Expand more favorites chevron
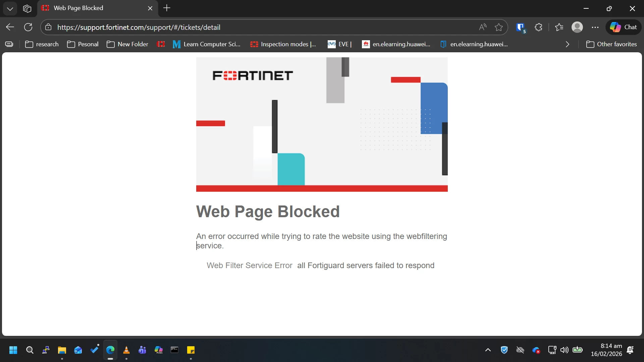 568,44
